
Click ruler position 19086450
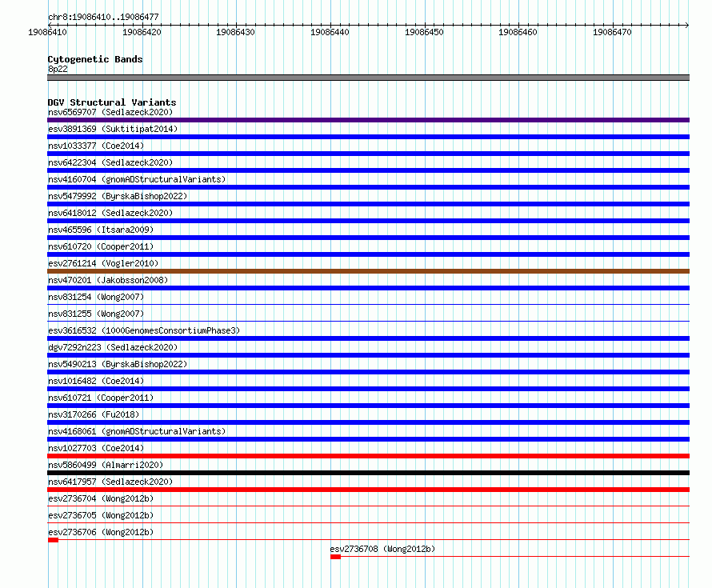click(x=424, y=32)
